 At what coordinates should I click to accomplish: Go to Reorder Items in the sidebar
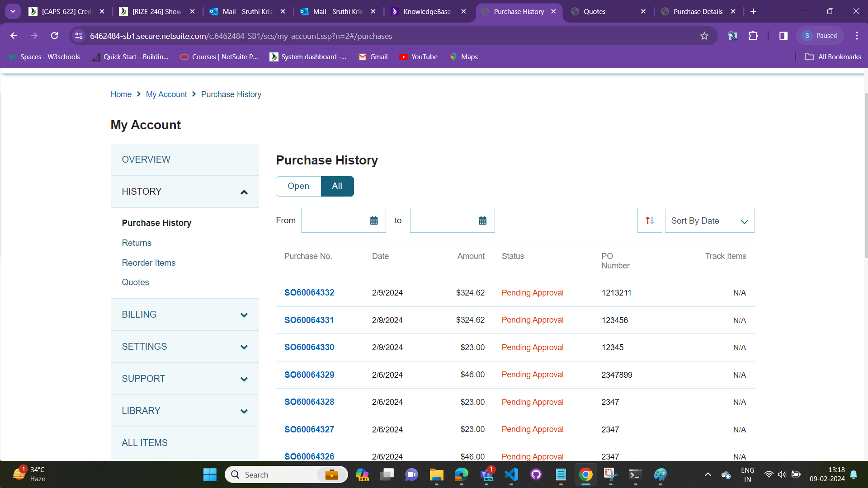pyautogui.click(x=148, y=263)
